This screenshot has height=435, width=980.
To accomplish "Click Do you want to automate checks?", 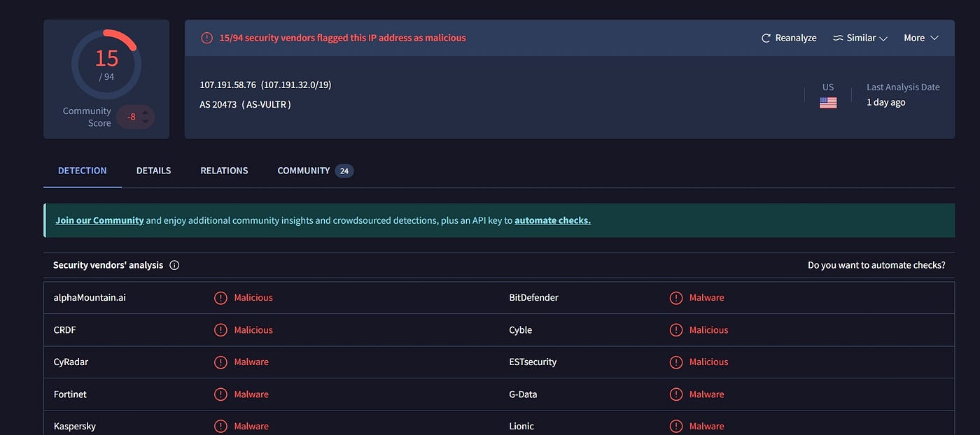I will click(x=876, y=265).
